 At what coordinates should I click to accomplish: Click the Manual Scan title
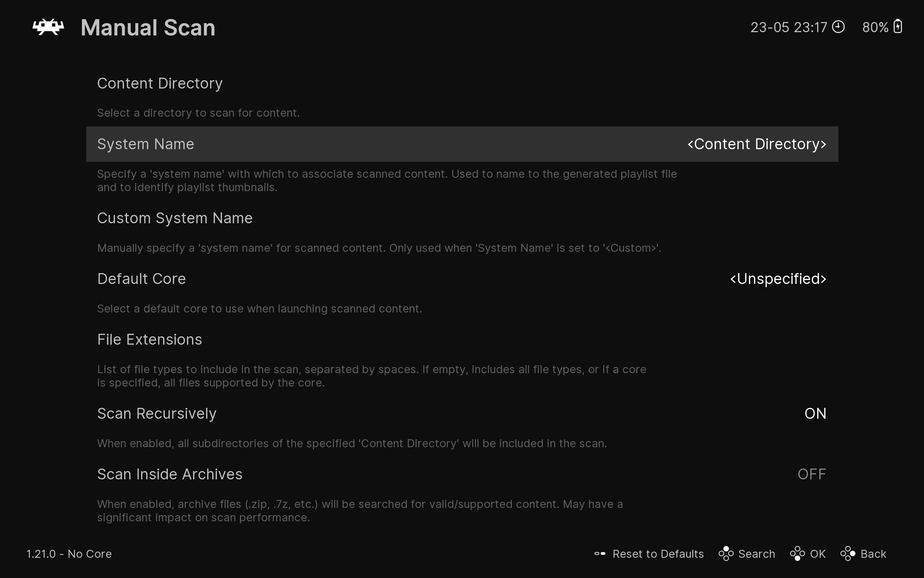[148, 27]
